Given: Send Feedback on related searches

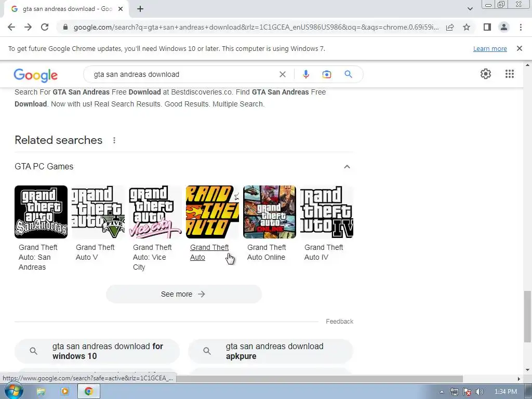Looking at the screenshot, I should 339,321.
